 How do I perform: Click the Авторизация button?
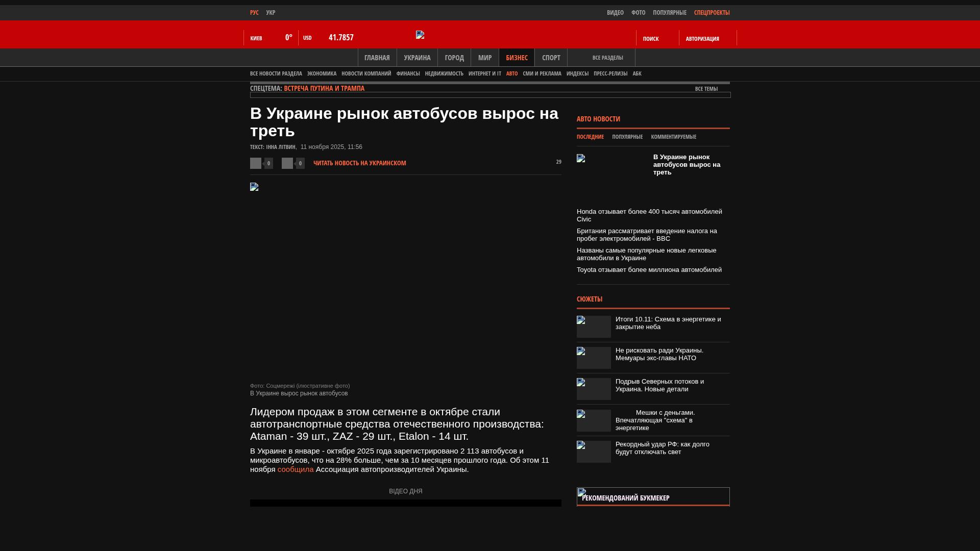[702, 39]
